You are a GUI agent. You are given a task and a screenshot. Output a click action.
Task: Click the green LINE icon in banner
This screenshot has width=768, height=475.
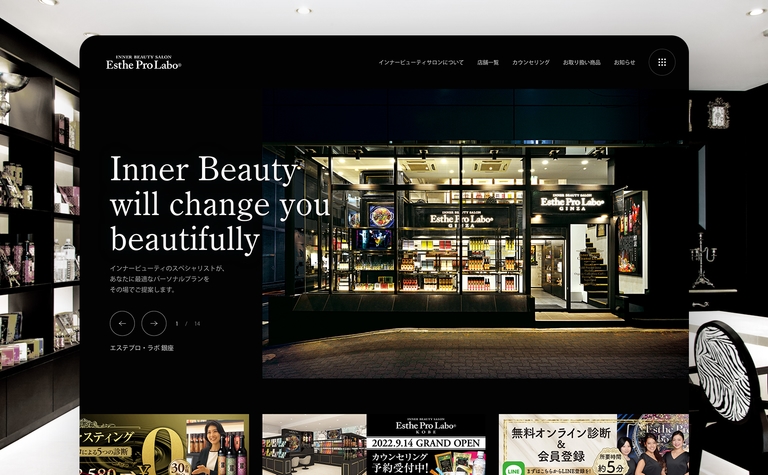514,468
